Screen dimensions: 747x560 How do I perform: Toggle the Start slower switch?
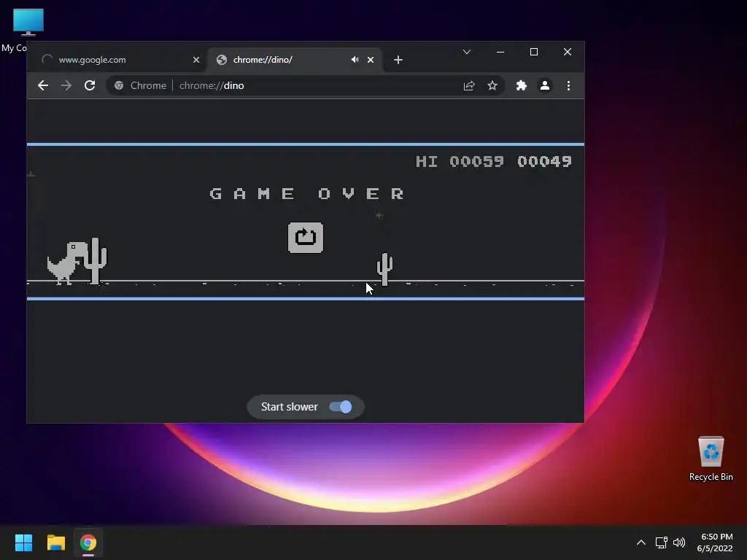coord(341,407)
